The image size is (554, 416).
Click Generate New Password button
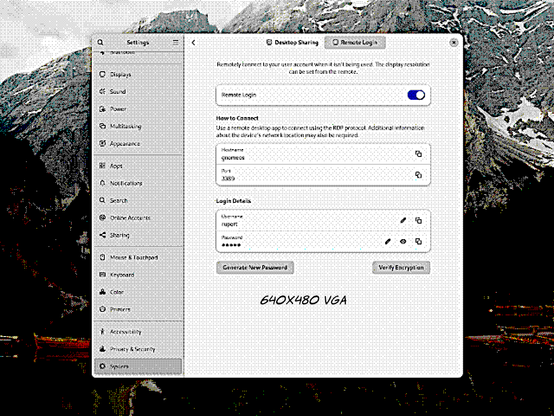pos(255,268)
